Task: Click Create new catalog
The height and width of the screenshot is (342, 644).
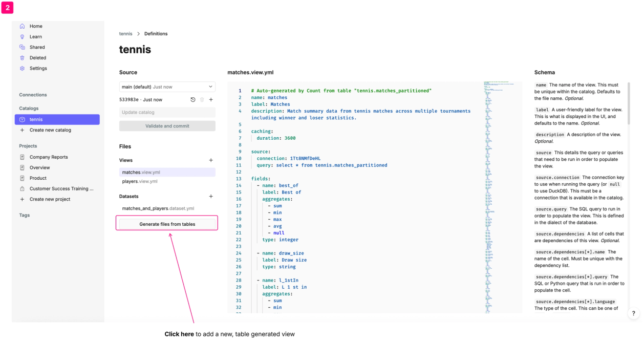Action: click(x=50, y=130)
